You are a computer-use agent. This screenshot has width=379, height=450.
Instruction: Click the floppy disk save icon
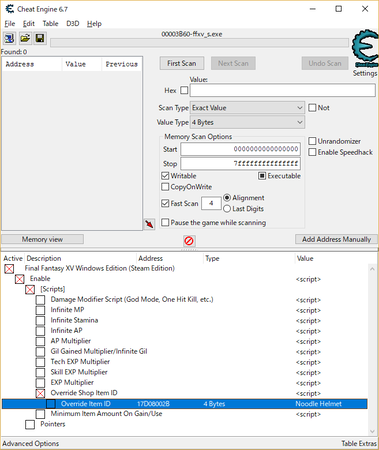tap(40, 38)
